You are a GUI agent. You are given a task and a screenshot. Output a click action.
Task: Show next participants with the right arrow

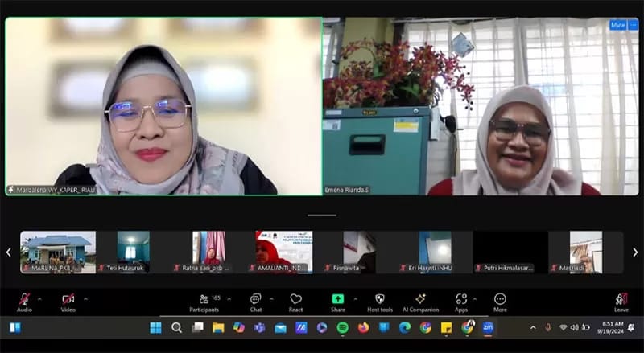(x=635, y=252)
